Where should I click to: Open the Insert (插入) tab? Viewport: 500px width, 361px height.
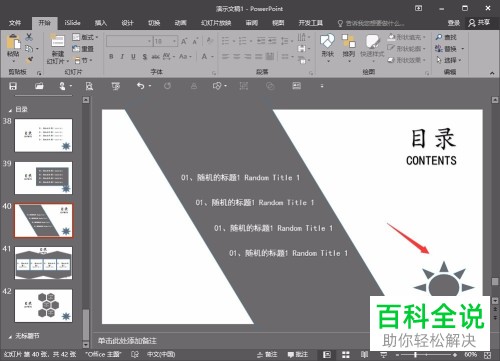(x=100, y=23)
